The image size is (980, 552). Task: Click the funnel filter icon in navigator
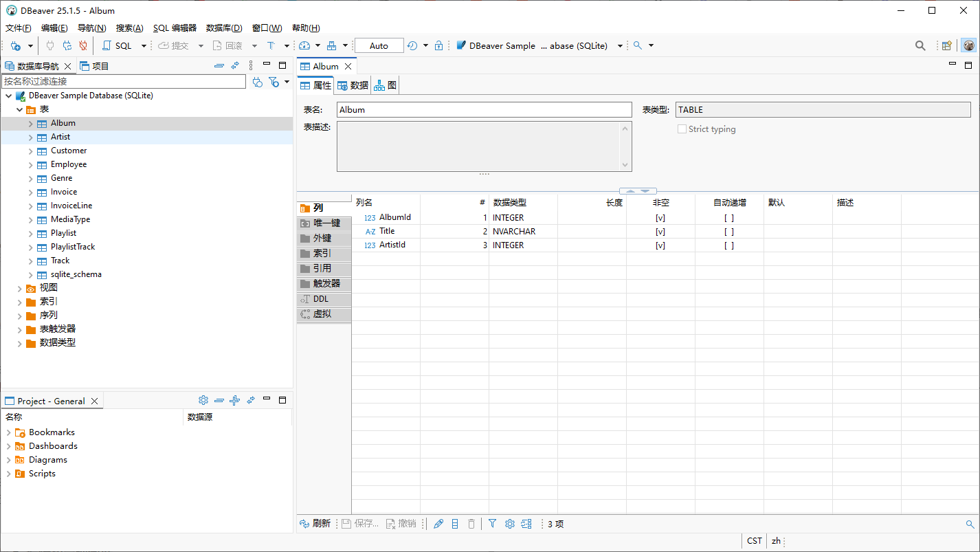[x=274, y=82]
